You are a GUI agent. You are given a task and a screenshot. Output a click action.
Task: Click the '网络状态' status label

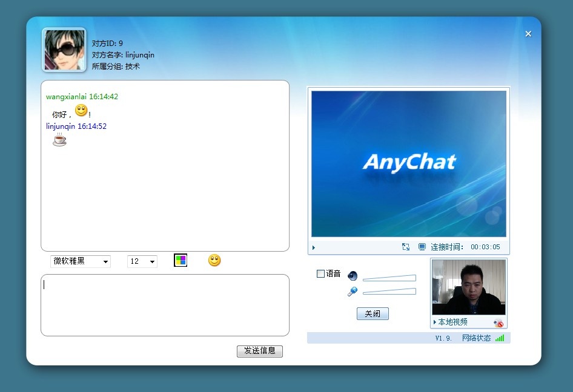click(476, 338)
